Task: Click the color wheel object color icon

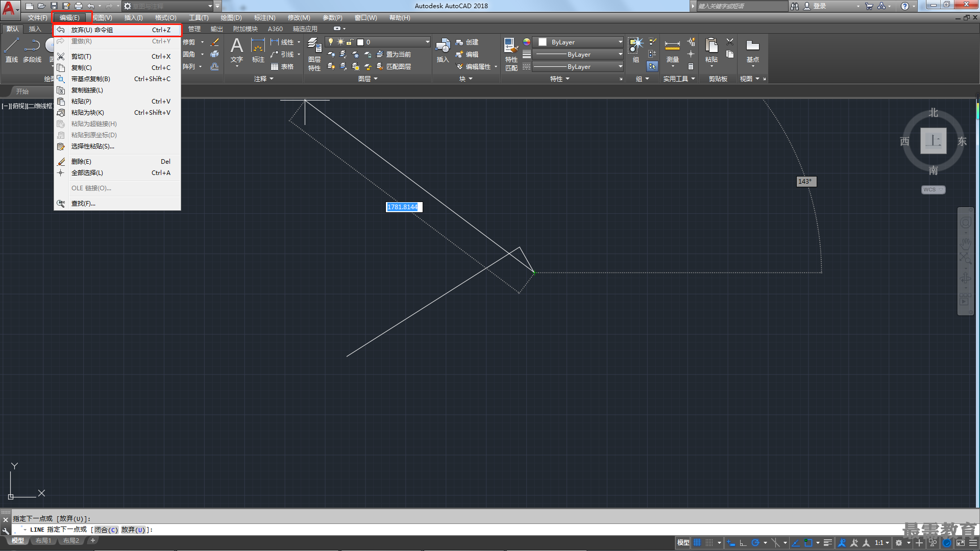Action: pos(526,42)
